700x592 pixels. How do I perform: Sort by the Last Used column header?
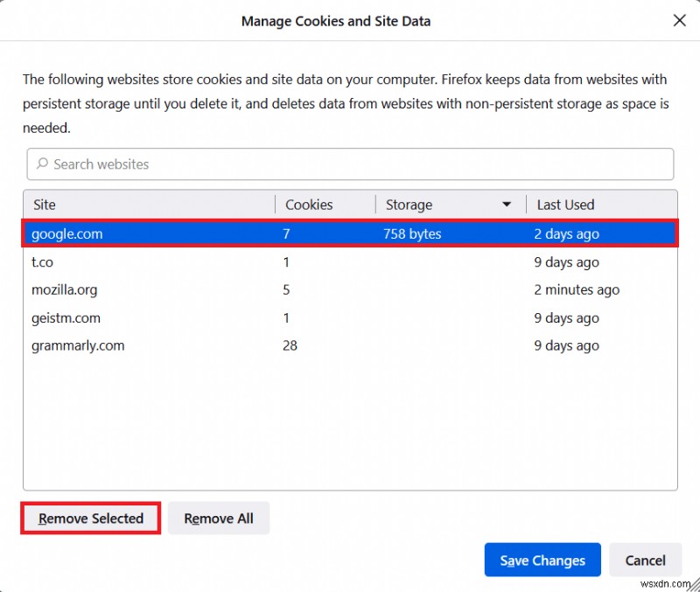coord(564,204)
